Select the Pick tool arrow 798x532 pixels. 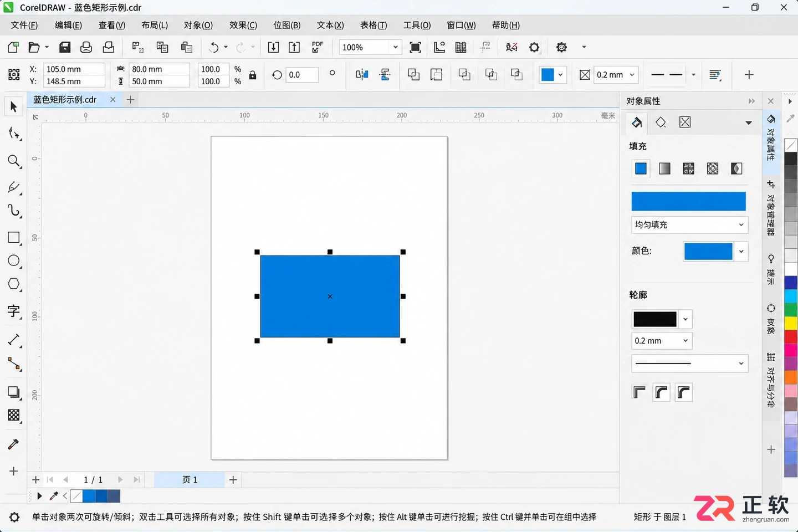click(x=14, y=106)
